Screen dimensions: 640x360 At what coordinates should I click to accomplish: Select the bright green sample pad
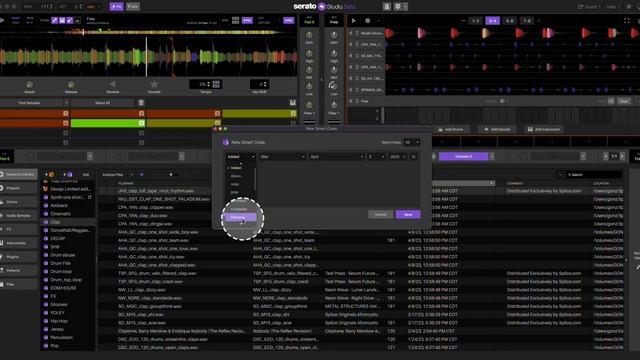point(108,123)
